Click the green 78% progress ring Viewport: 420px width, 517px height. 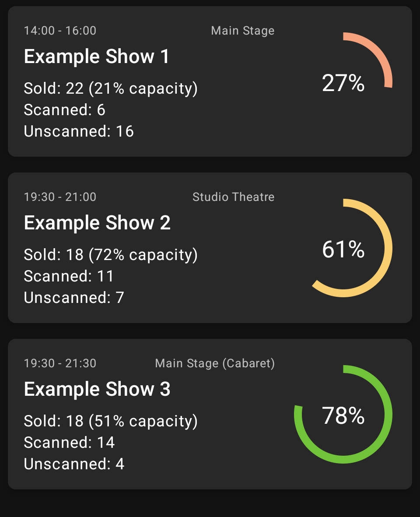(343, 415)
